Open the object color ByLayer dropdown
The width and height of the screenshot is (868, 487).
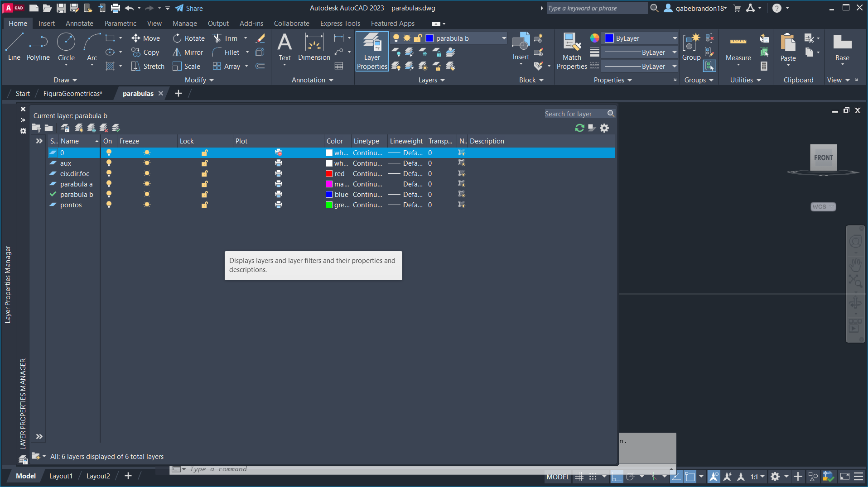tap(641, 38)
